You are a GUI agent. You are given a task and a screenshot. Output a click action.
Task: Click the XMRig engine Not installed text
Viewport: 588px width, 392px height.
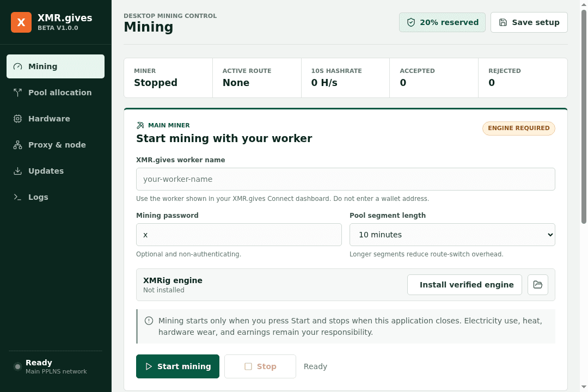(x=164, y=290)
